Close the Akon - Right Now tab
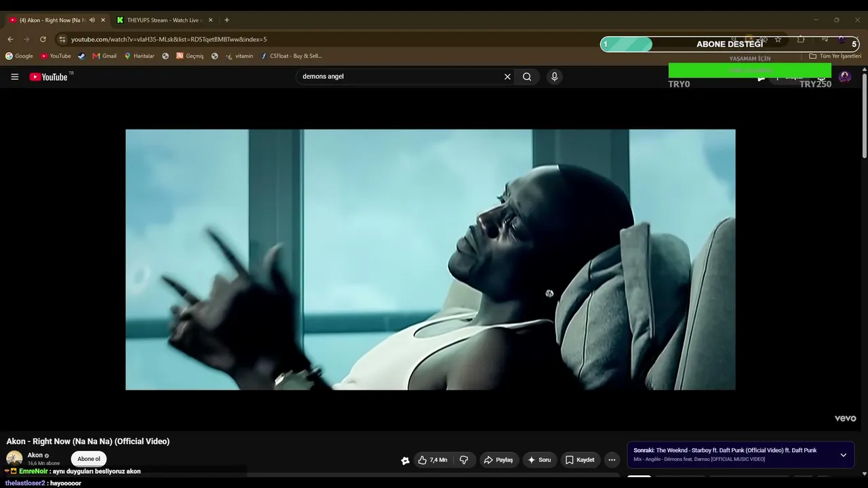This screenshot has height=488, width=868. point(103,20)
